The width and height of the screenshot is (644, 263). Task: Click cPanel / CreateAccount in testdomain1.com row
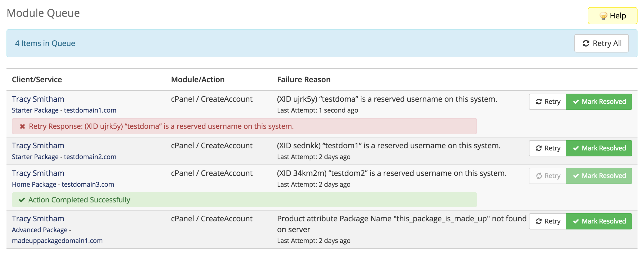[x=212, y=99]
